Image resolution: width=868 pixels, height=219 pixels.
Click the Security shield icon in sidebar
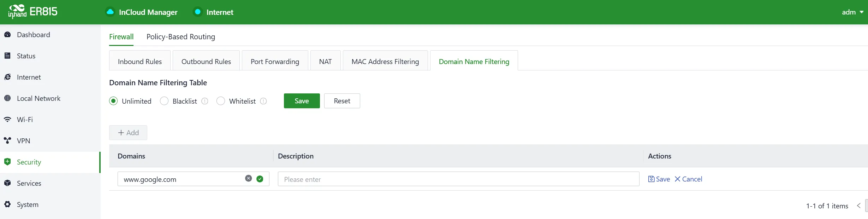point(7,162)
